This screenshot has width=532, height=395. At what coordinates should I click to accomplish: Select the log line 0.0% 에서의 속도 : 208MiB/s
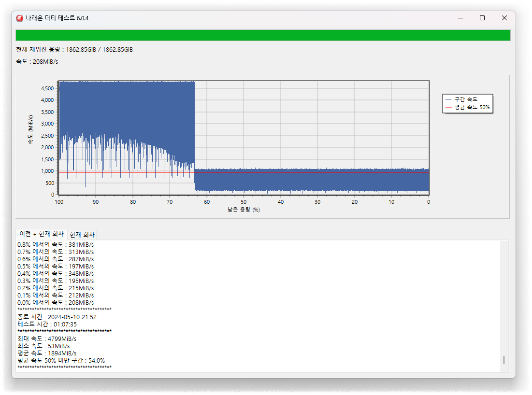pos(56,302)
